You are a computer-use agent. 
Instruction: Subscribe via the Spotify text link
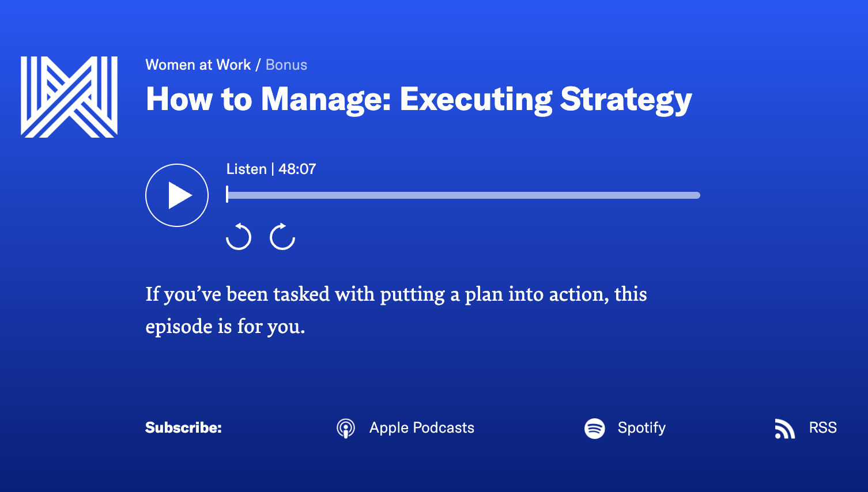pyautogui.click(x=641, y=428)
